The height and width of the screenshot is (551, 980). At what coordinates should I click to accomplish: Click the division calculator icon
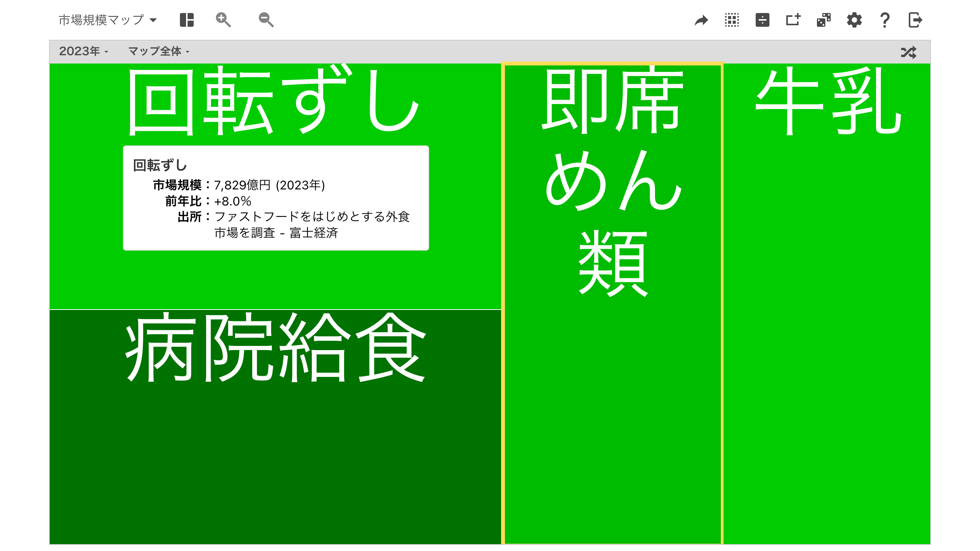point(763,20)
